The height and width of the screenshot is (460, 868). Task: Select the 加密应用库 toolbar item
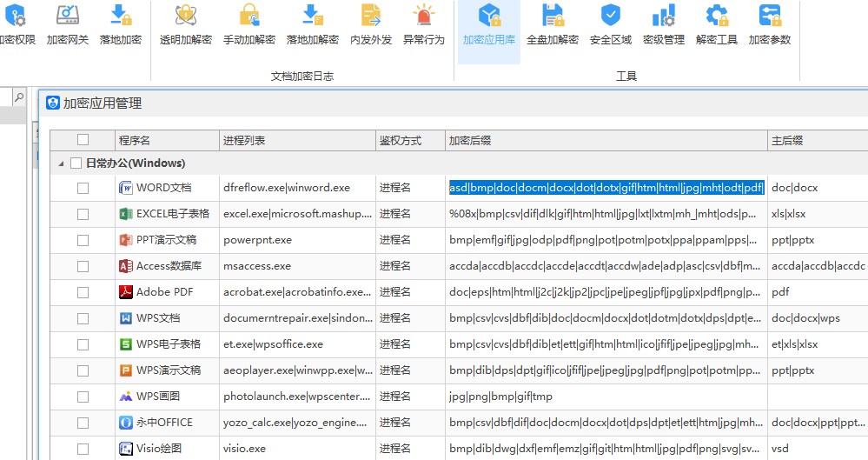point(489,26)
